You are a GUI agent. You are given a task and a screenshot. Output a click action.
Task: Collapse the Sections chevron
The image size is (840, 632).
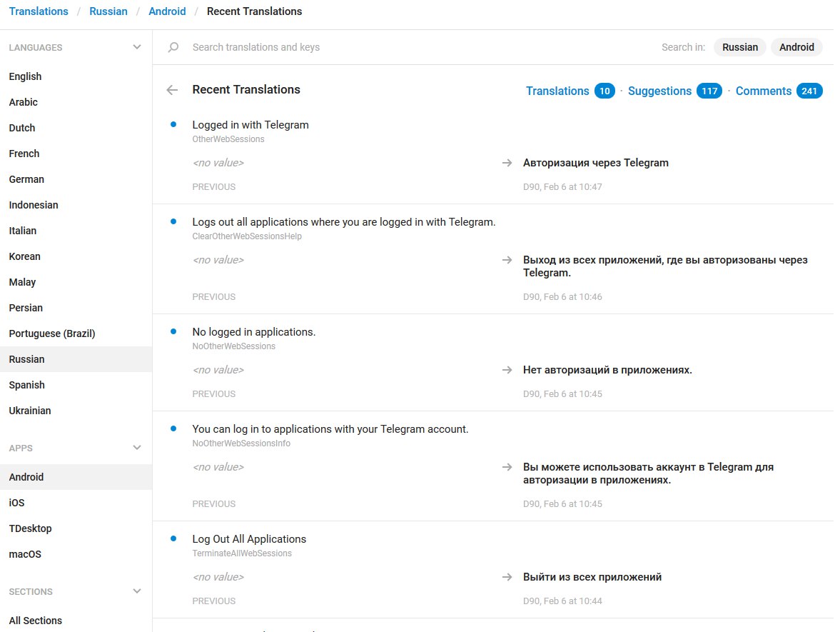click(x=137, y=591)
